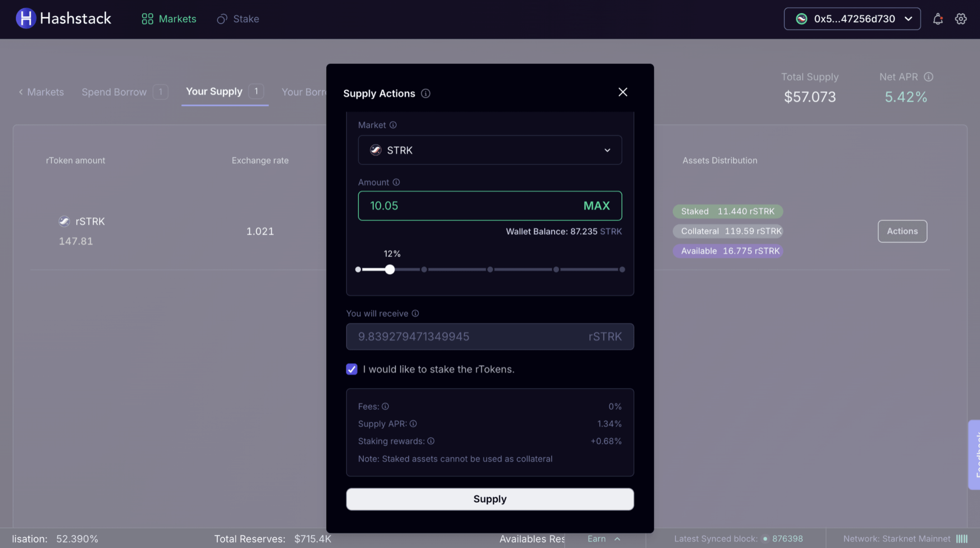Image resolution: width=980 pixels, height=548 pixels.
Task: Click the Hashstack logo icon
Action: tap(26, 19)
